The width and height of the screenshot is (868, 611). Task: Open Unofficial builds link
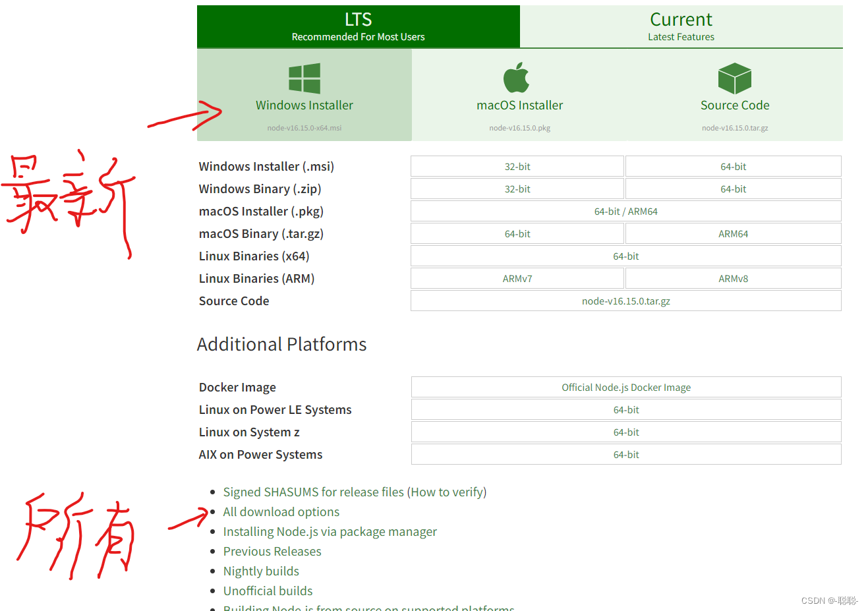(268, 591)
